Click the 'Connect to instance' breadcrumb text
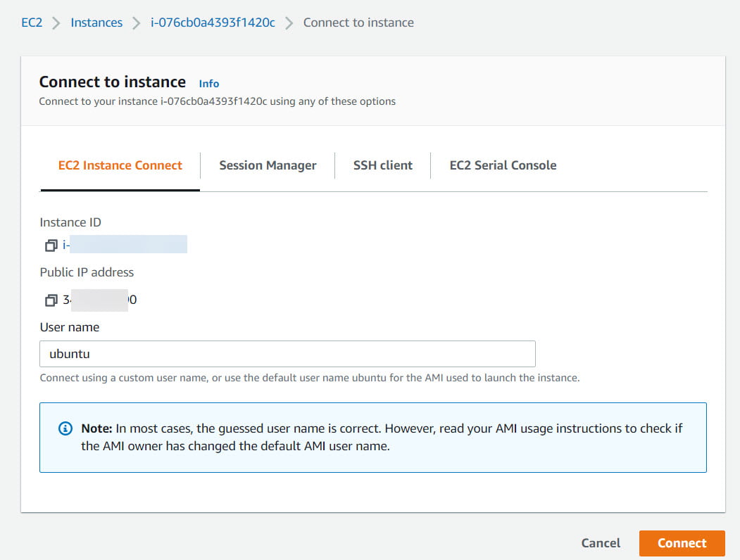Viewport: 740px width, 560px height. 358,23
